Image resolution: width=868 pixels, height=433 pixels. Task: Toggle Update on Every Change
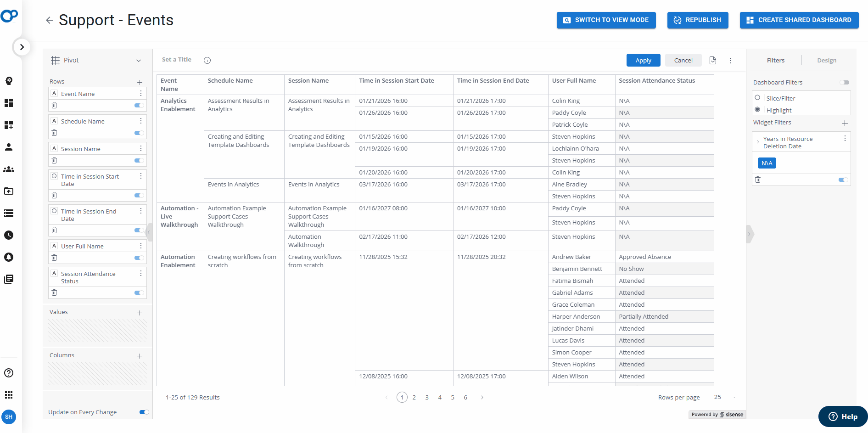(x=144, y=412)
